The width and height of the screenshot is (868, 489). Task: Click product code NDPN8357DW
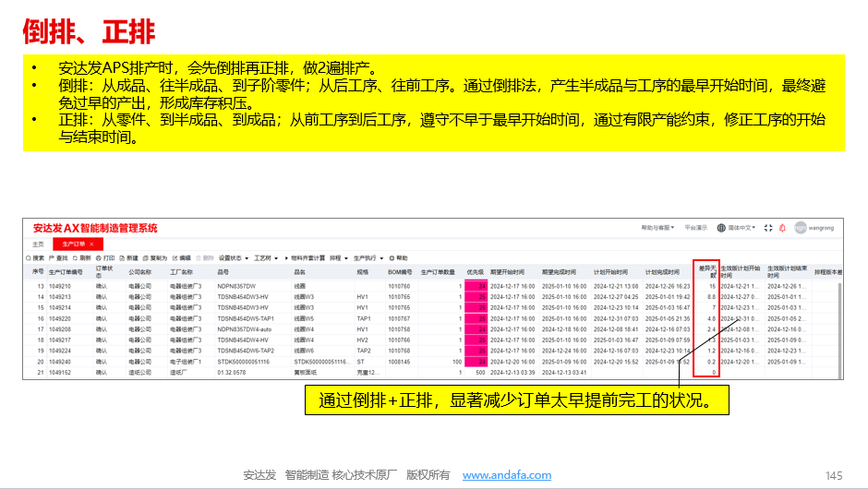pyautogui.click(x=236, y=287)
